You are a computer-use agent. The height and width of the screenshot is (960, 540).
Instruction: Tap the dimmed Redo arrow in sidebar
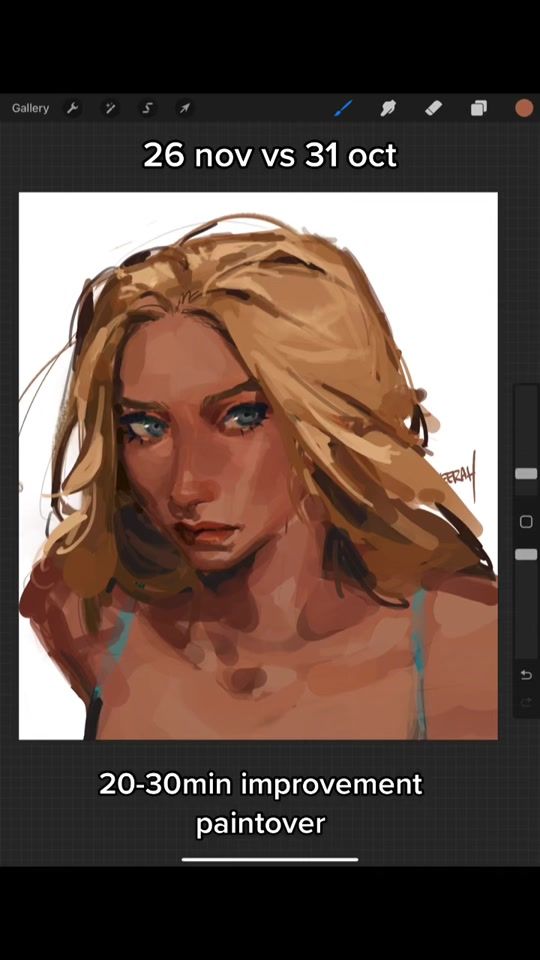[526, 703]
